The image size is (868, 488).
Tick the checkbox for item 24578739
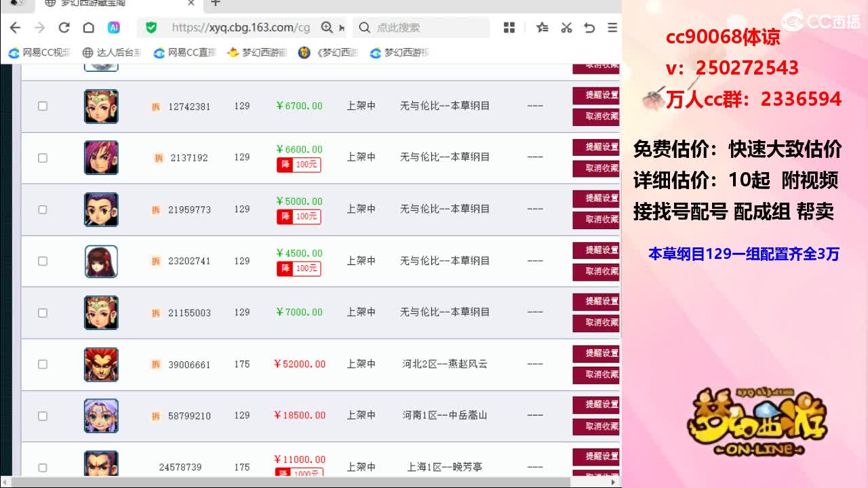(x=43, y=468)
